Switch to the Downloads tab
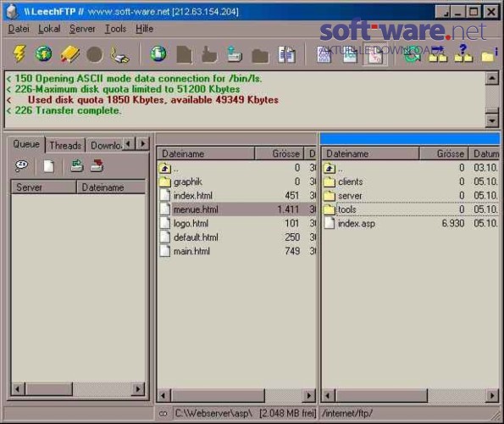504x424 pixels. 105,145
